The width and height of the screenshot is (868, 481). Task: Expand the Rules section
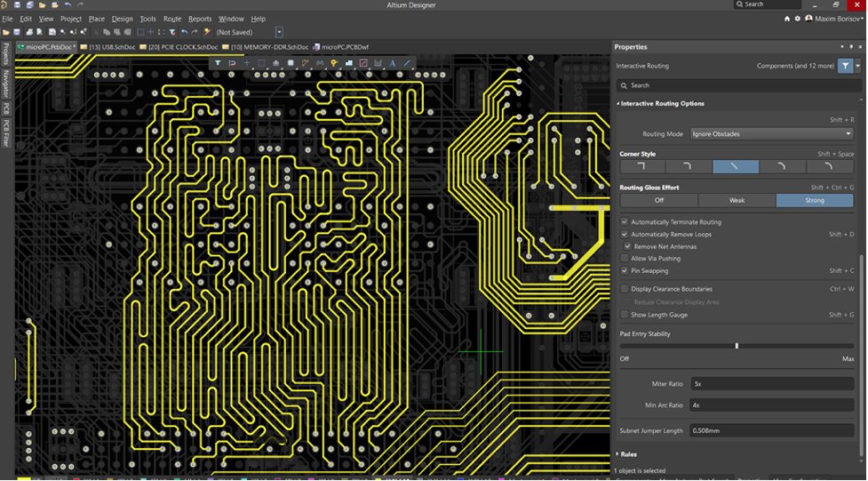click(618, 454)
